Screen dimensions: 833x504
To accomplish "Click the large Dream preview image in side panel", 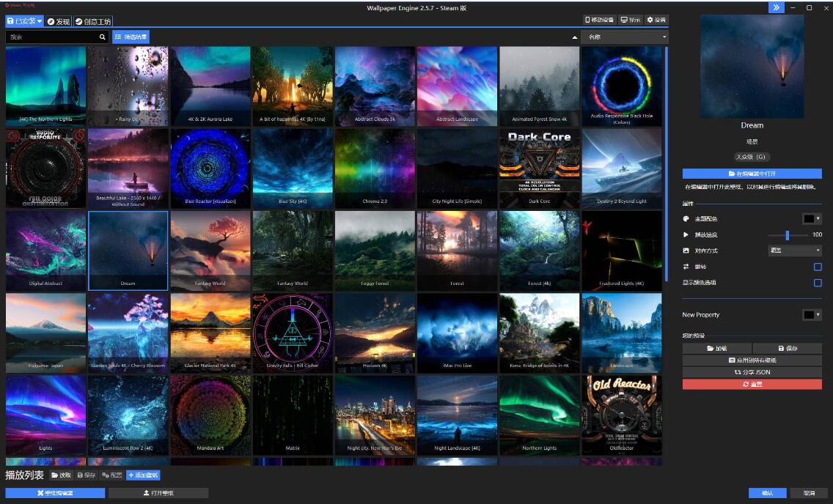I will click(x=752, y=66).
